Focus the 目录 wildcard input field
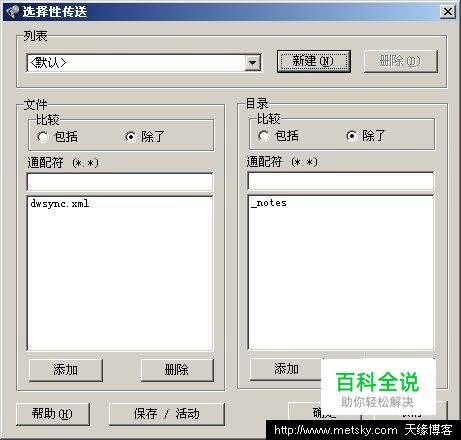 [x=341, y=181]
